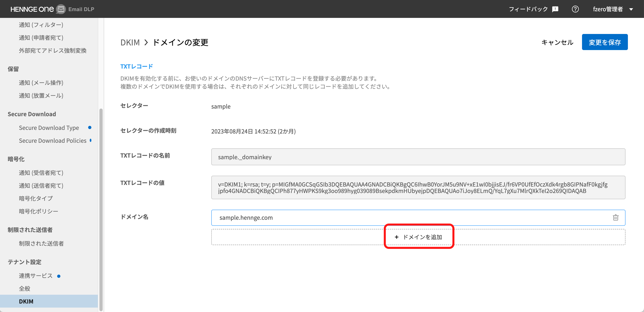Open 通知 (送信者宛て) in sidebar
Image resolution: width=644 pixels, height=312 pixels.
coord(41,186)
